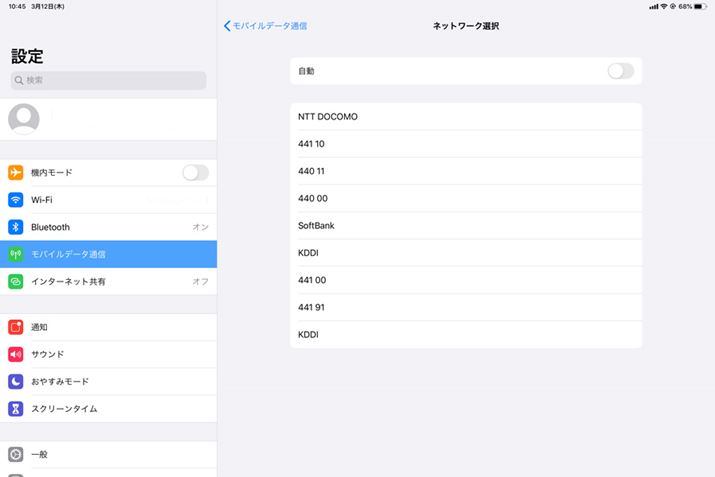Select the 441 91 network
This screenshot has width=715, height=477.
coord(466,307)
